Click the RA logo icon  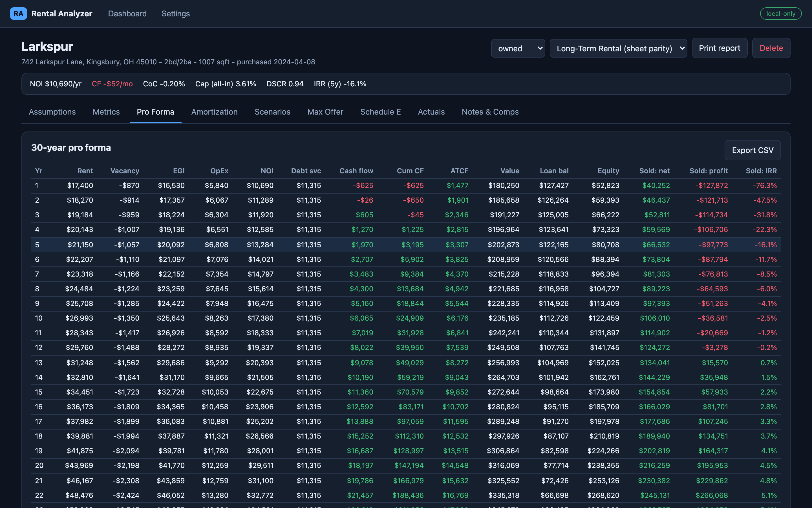[18, 14]
